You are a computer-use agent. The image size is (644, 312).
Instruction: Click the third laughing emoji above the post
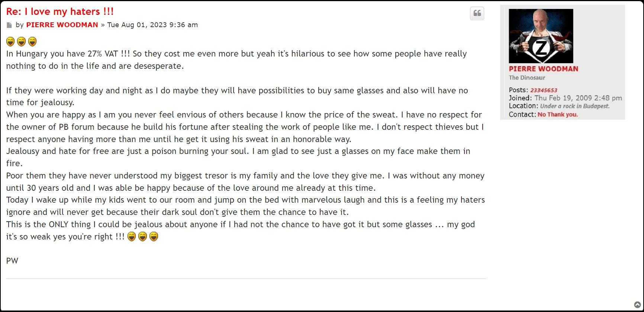coord(32,41)
